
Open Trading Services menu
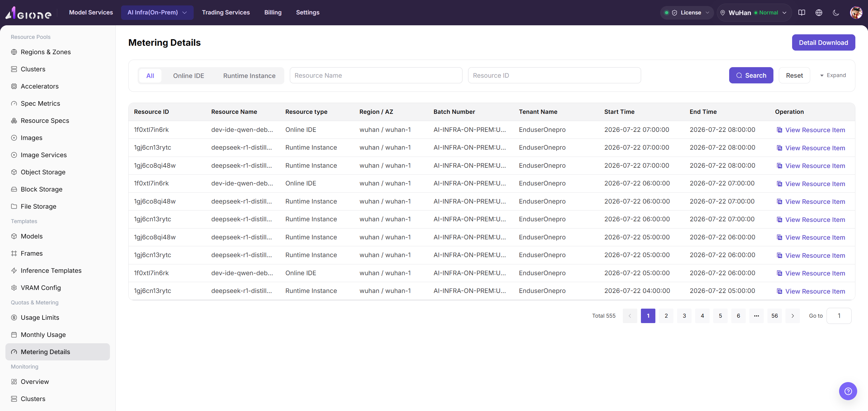tap(226, 12)
